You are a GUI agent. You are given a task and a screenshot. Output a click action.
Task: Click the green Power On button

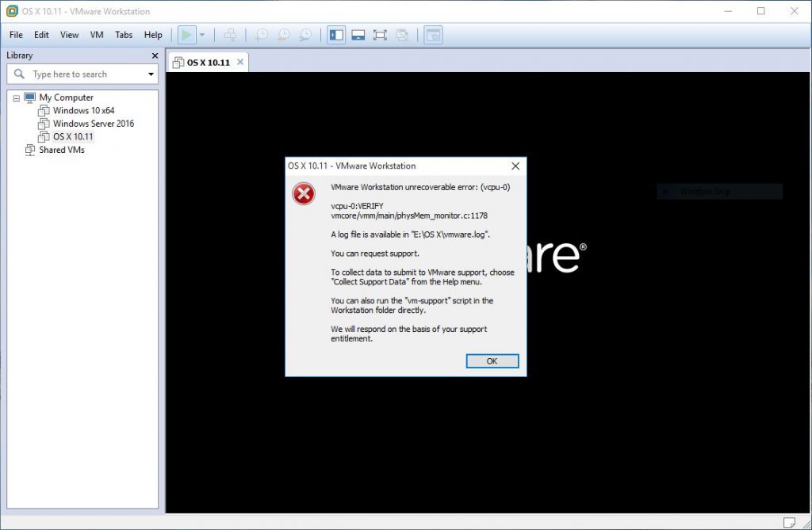coord(187,35)
